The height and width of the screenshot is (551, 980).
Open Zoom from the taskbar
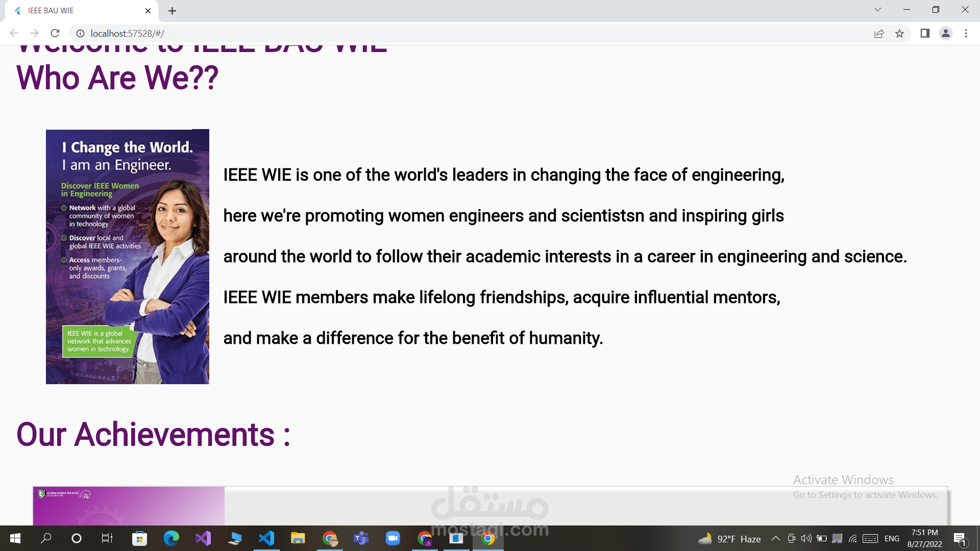click(x=393, y=538)
